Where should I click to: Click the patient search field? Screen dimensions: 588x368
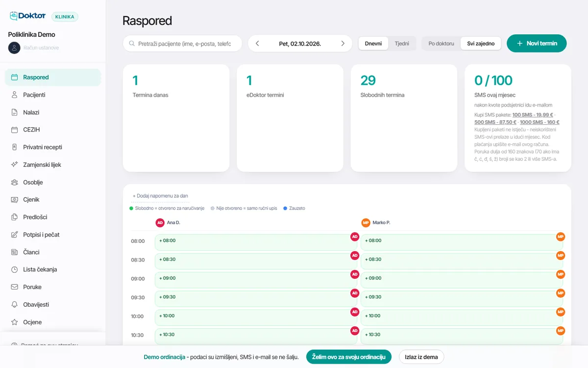click(182, 43)
